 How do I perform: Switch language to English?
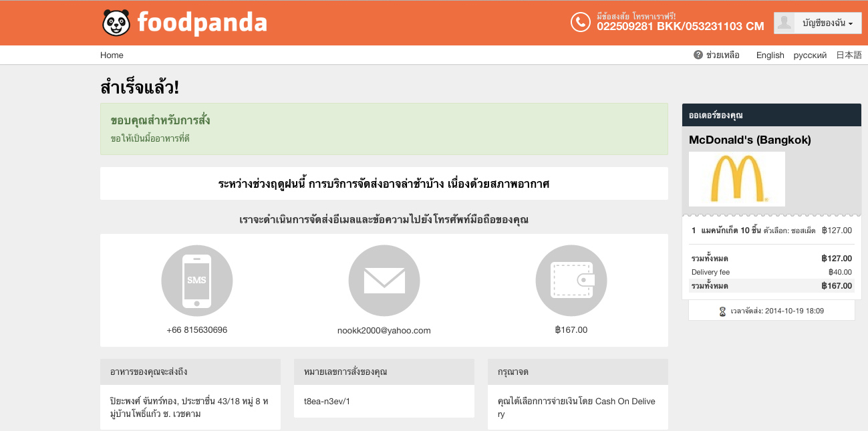pos(770,55)
